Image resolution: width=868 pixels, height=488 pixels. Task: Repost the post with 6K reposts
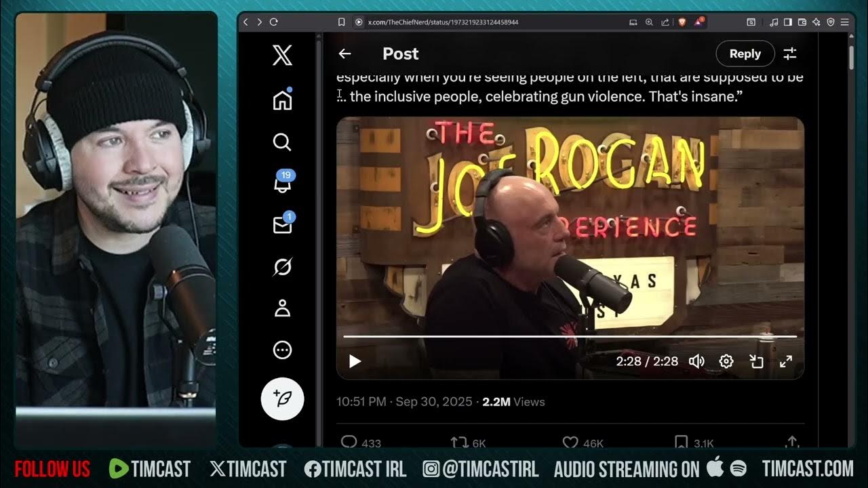pos(469,443)
